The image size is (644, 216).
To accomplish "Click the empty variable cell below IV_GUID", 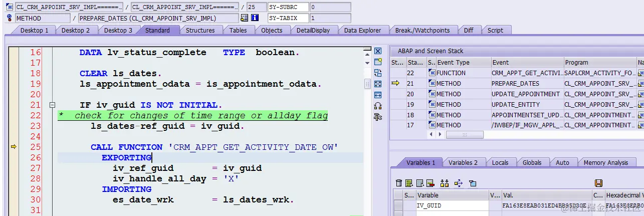I will tap(452, 213).
